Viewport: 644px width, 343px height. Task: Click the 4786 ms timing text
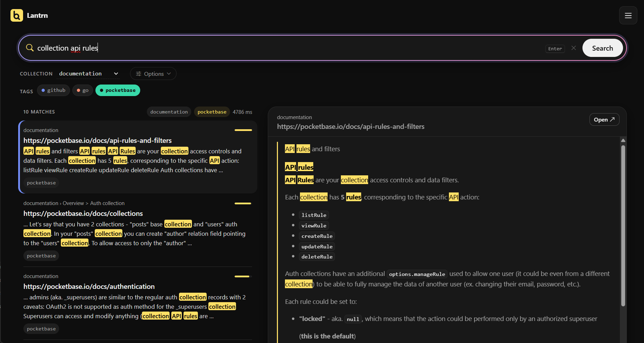(242, 112)
